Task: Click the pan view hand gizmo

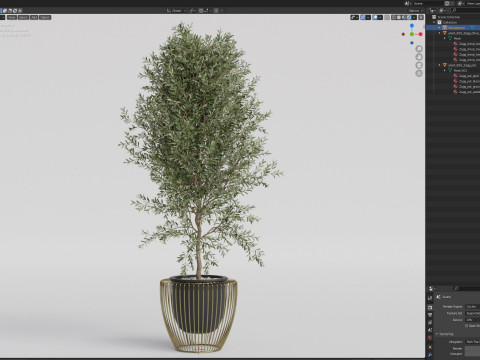Action: point(419,57)
